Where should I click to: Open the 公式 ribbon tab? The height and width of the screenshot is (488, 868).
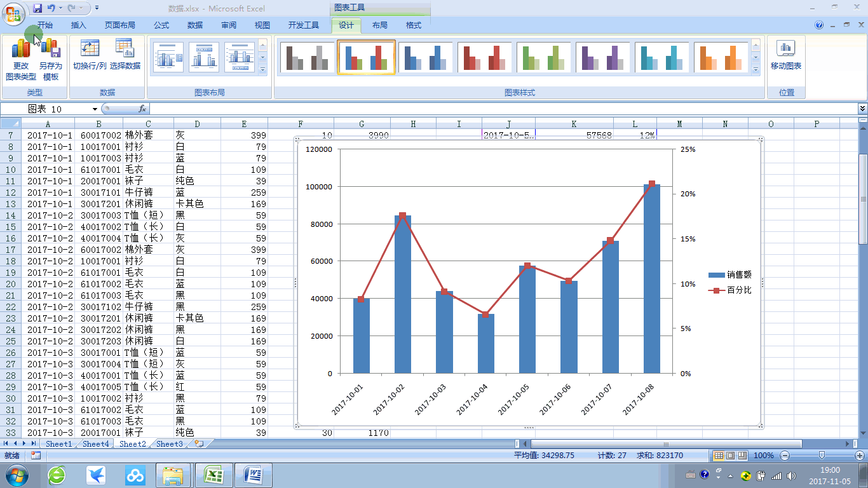click(x=161, y=25)
